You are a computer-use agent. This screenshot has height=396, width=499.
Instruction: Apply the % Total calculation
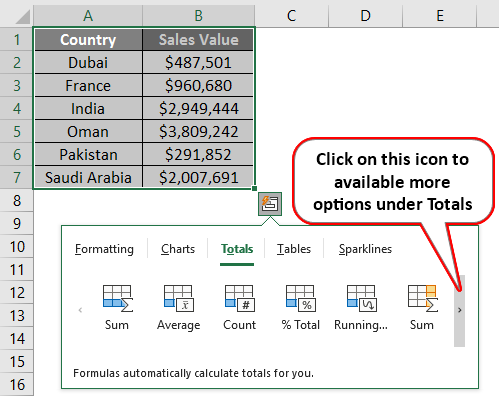301,307
